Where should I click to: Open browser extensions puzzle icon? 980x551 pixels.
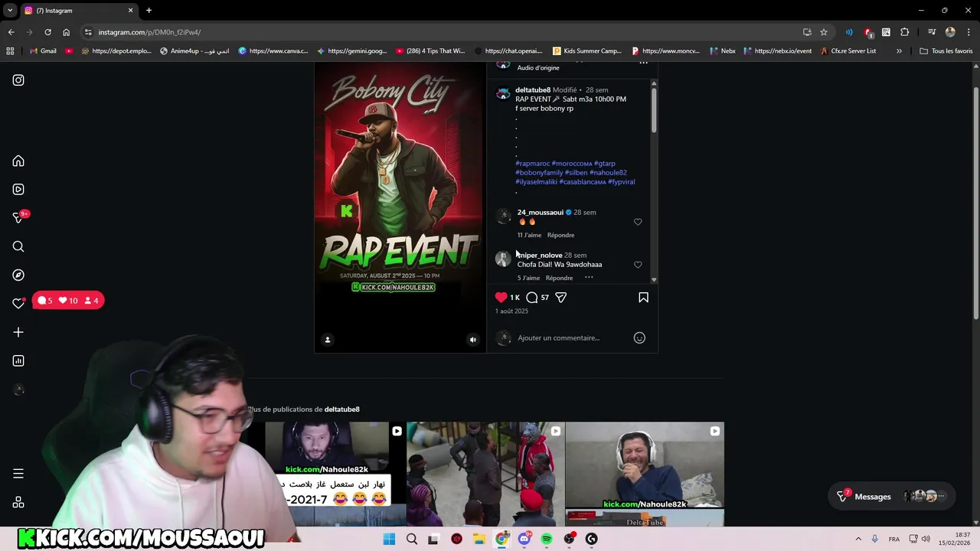[905, 32]
